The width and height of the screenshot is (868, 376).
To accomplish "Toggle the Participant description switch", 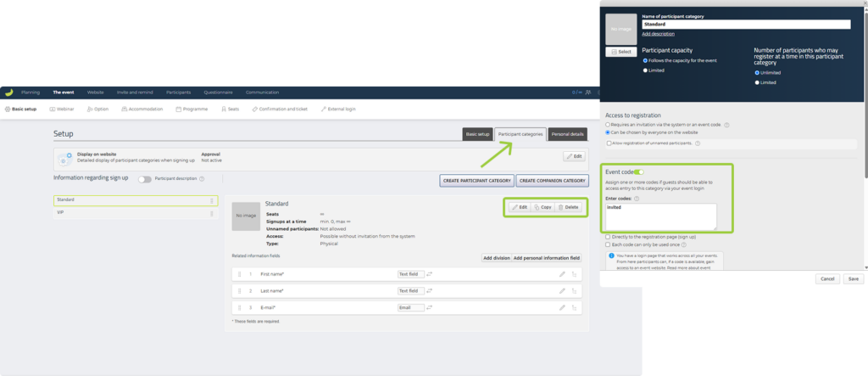I will click(144, 179).
